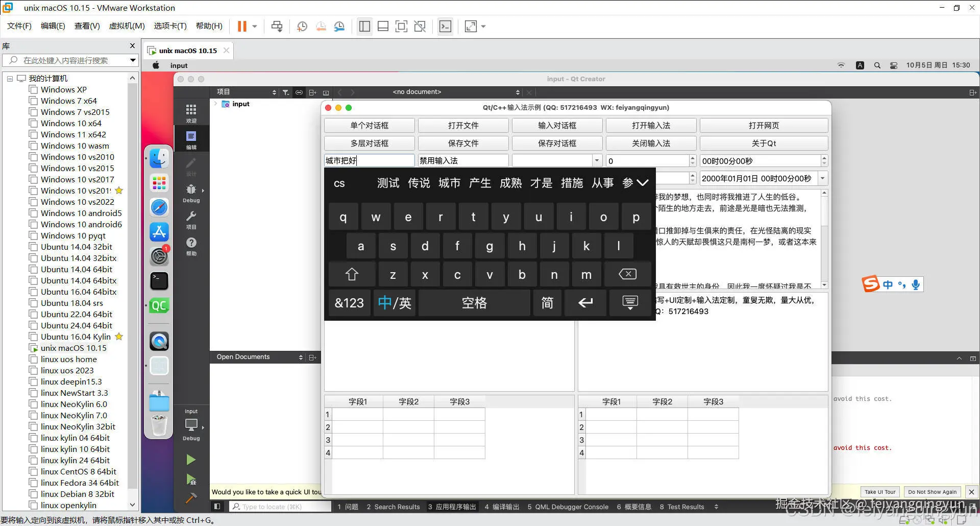Collapse the 我的计算机 tree node
980x526 pixels.
(10, 79)
